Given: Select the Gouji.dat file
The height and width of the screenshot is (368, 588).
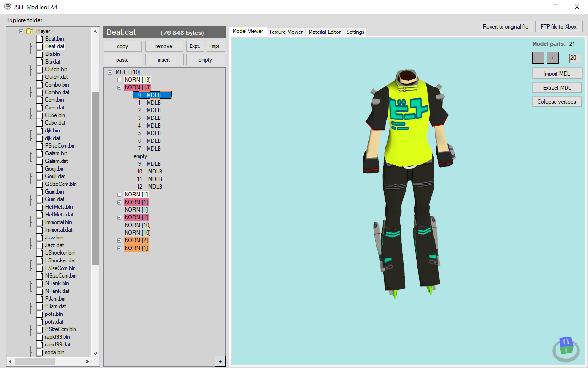Looking at the screenshot, I should tap(55, 176).
